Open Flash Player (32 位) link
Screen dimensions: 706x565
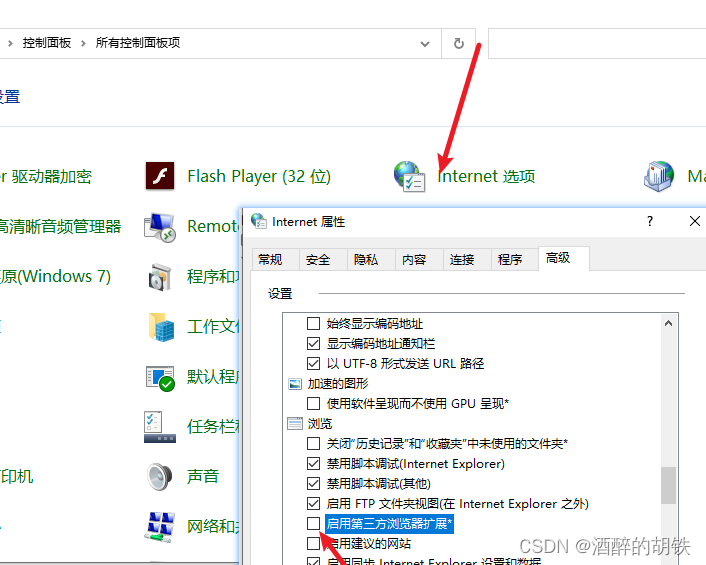tap(259, 176)
